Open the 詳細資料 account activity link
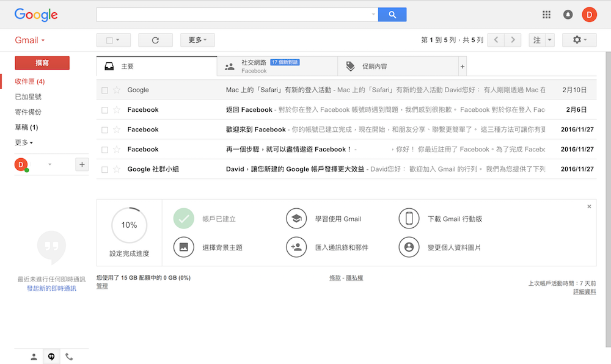The width and height of the screenshot is (611, 364). [584, 292]
